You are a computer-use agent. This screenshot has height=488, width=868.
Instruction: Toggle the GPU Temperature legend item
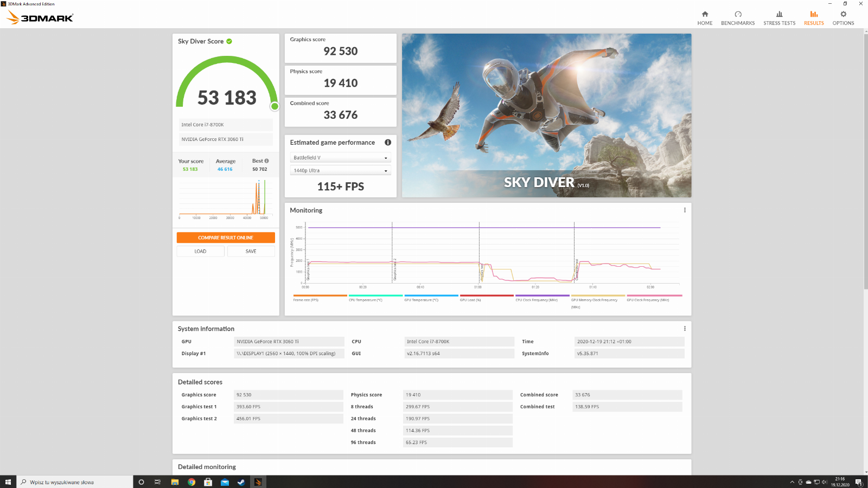[x=431, y=298]
